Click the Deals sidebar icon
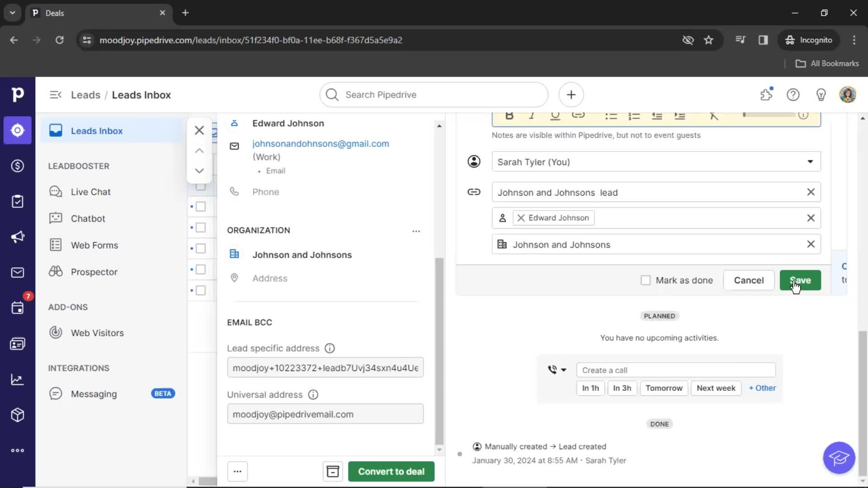Image resolution: width=868 pixels, height=488 pixels. point(17,166)
